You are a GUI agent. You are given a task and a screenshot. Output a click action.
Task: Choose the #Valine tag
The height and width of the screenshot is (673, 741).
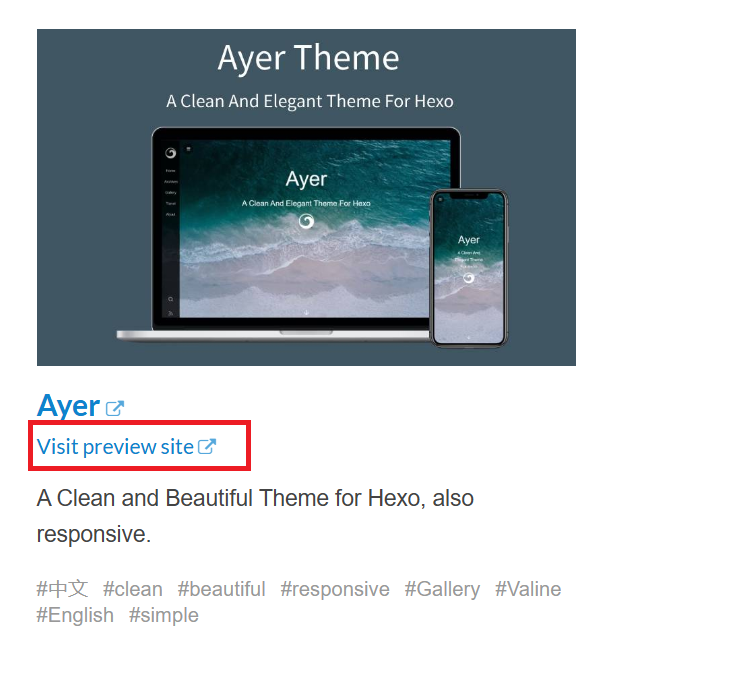(528, 589)
